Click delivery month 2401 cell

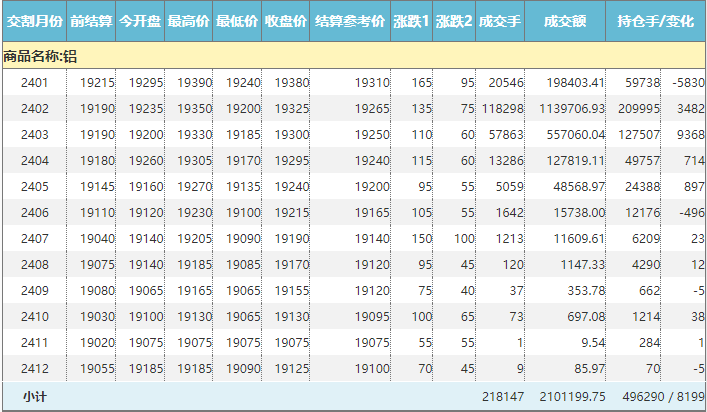34,82
